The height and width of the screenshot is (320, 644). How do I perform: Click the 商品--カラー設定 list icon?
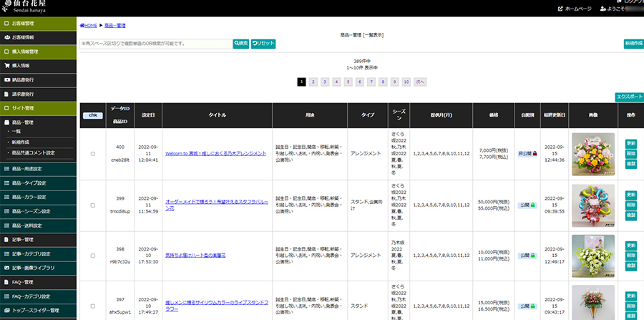[x=6, y=197]
